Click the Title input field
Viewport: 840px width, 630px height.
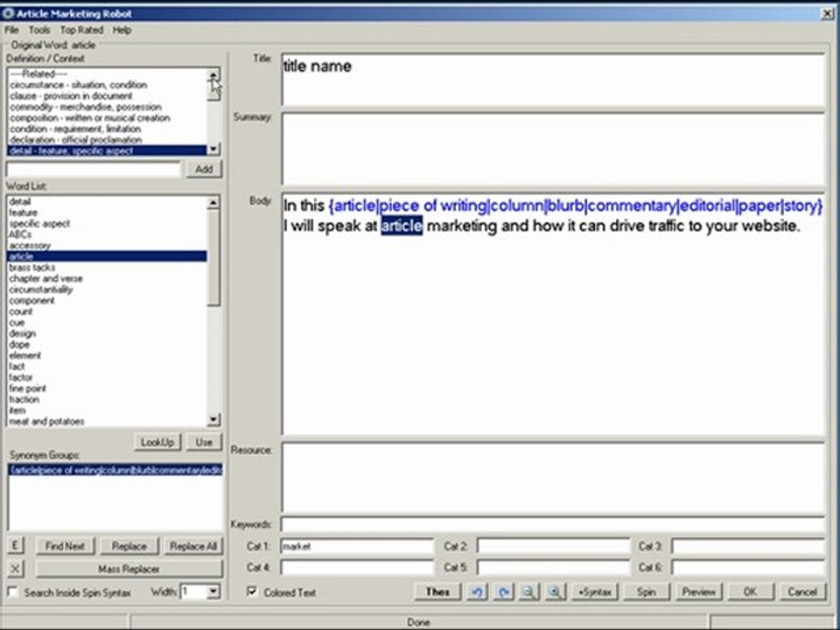click(x=553, y=80)
